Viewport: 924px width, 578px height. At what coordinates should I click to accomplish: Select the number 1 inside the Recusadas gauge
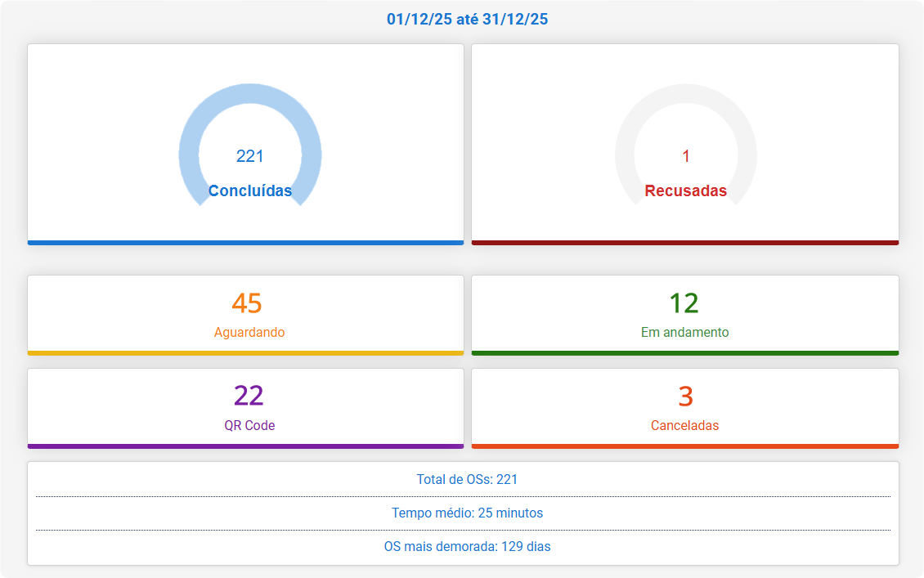[685, 155]
